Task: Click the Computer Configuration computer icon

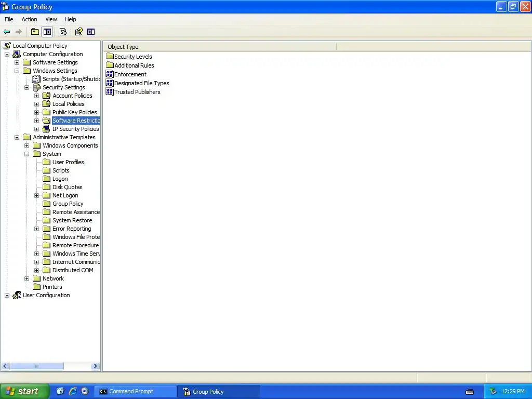Action: pyautogui.click(x=17, y=54)
